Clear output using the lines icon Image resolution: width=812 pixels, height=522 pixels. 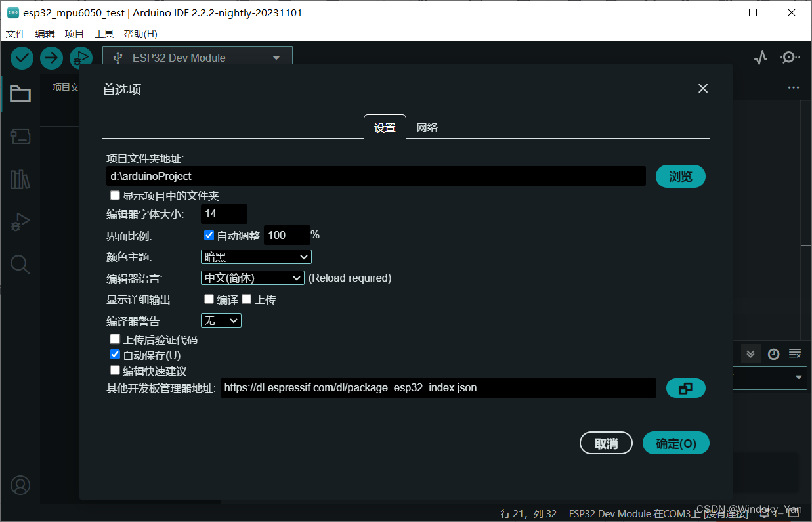click(x=795, y=354)
